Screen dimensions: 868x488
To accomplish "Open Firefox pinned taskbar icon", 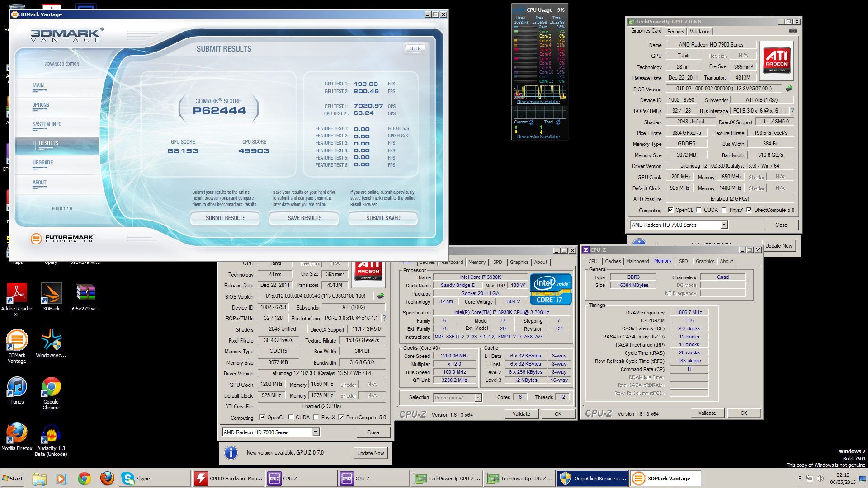I will 107,479.
